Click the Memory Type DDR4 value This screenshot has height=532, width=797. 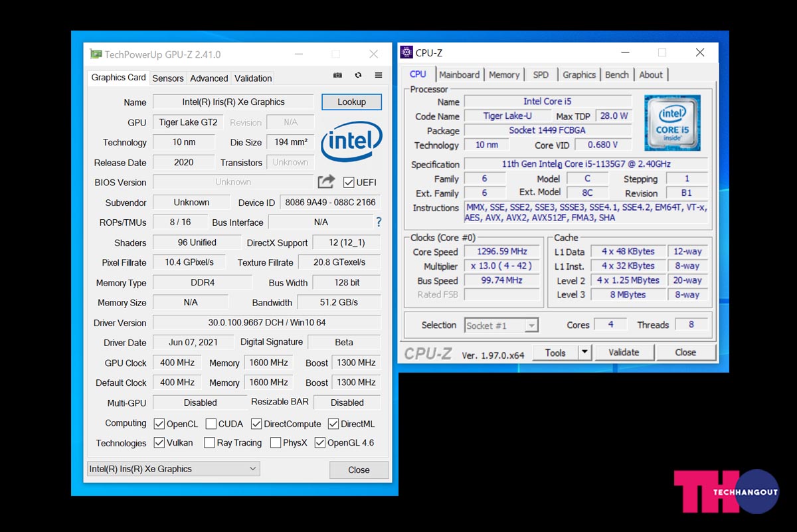[203, 282]
